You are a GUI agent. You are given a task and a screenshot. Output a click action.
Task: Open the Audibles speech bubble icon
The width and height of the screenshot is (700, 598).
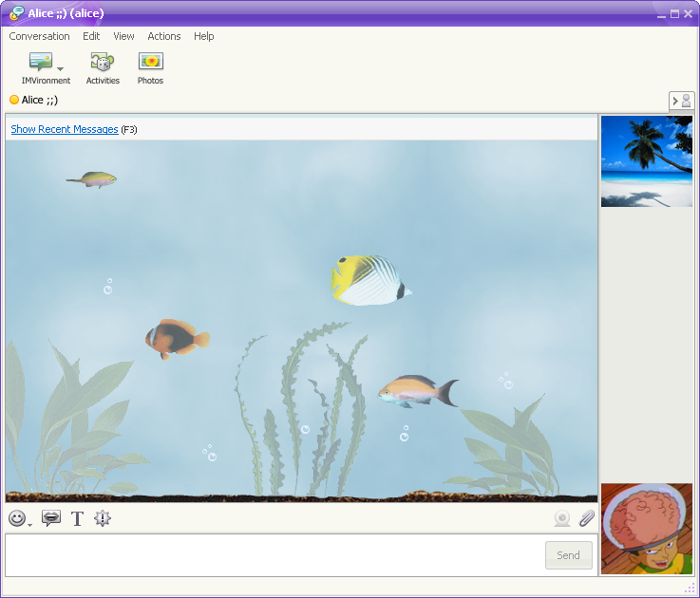click(x=51, y=518)
